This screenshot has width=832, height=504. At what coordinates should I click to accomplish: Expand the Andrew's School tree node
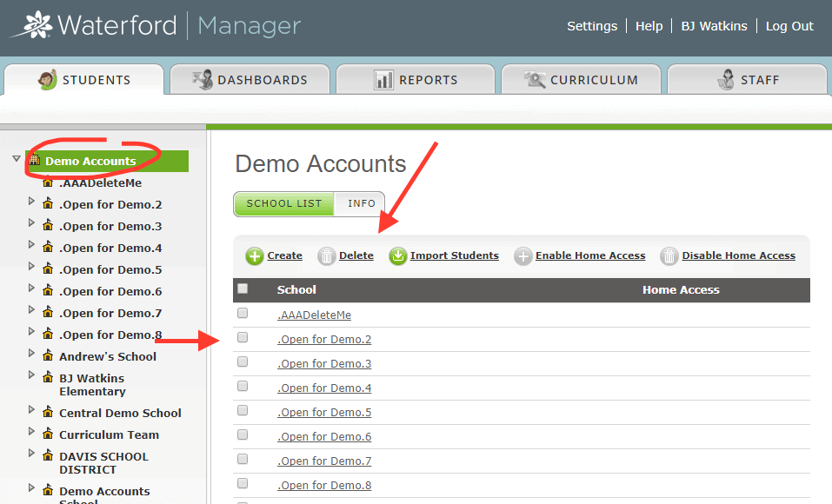click(x=30, y=354)
